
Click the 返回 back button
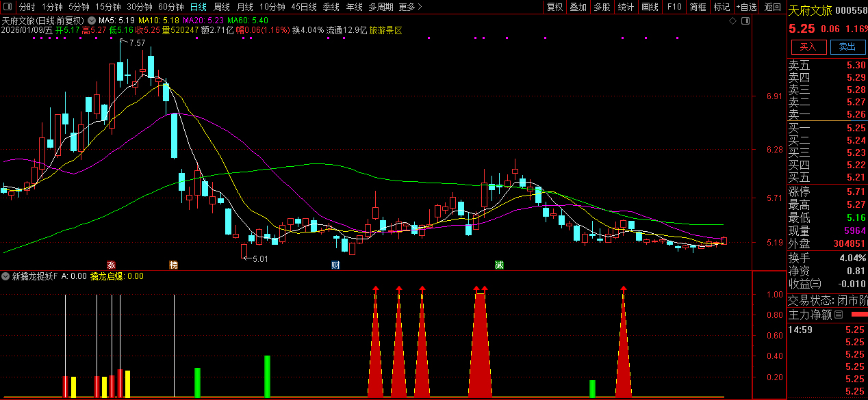[772, 7]
